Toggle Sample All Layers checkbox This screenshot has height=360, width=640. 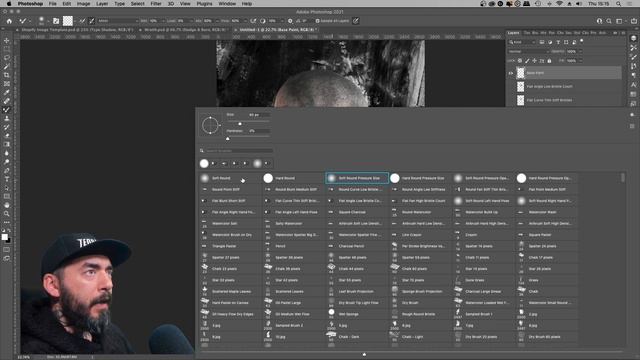point(318,21)
